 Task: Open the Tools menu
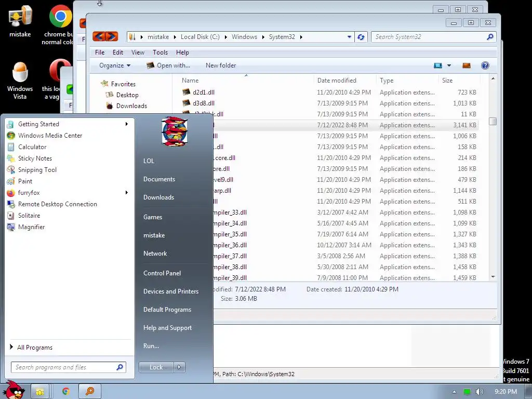(x=160, y=52)
